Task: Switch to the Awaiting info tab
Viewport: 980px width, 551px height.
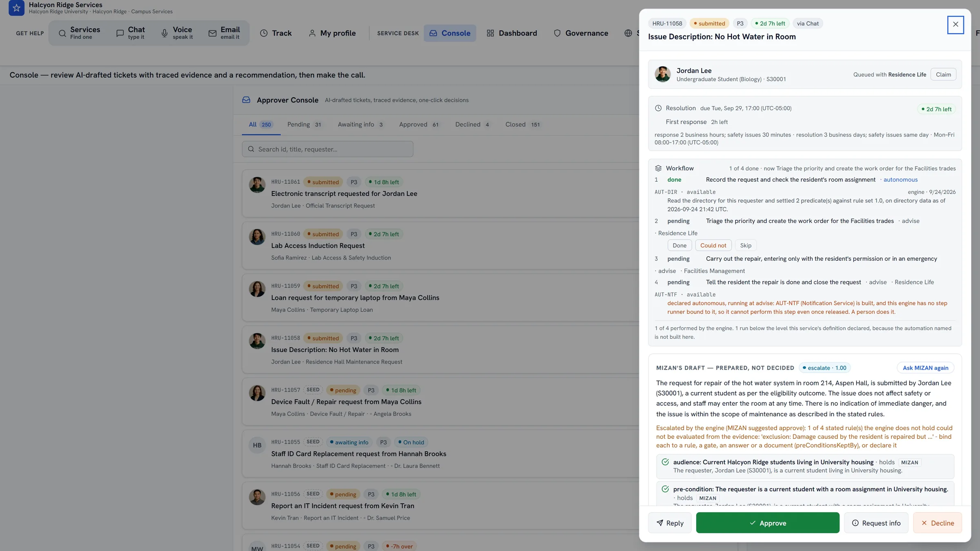Action: [x=361, y=124]
